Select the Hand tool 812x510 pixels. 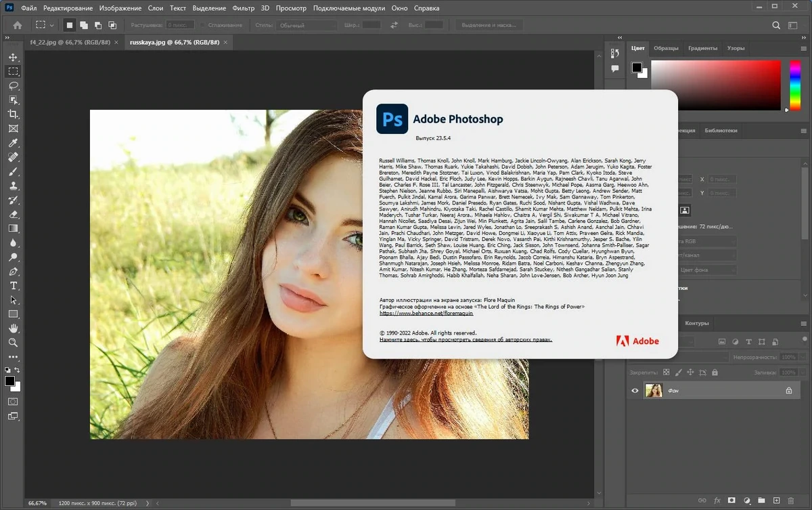click(x=13, y=328)
